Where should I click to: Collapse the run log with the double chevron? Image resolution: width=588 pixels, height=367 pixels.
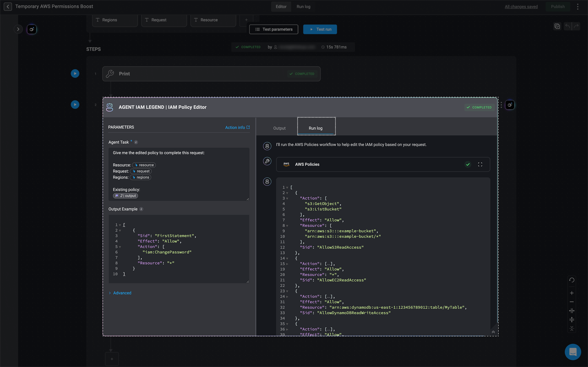(x=493, y=332)
